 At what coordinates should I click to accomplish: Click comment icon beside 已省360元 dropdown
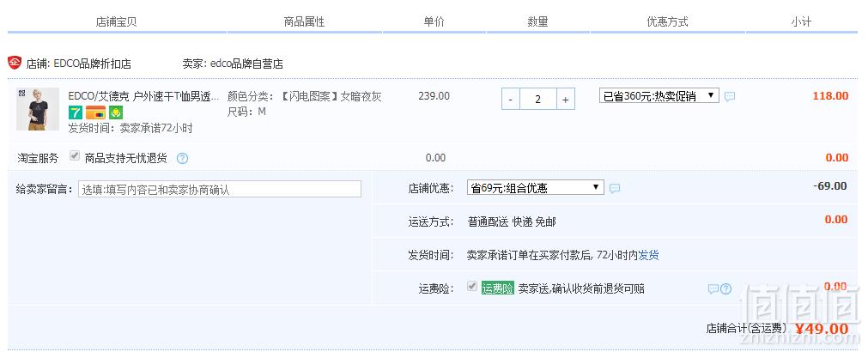point(730,96)
